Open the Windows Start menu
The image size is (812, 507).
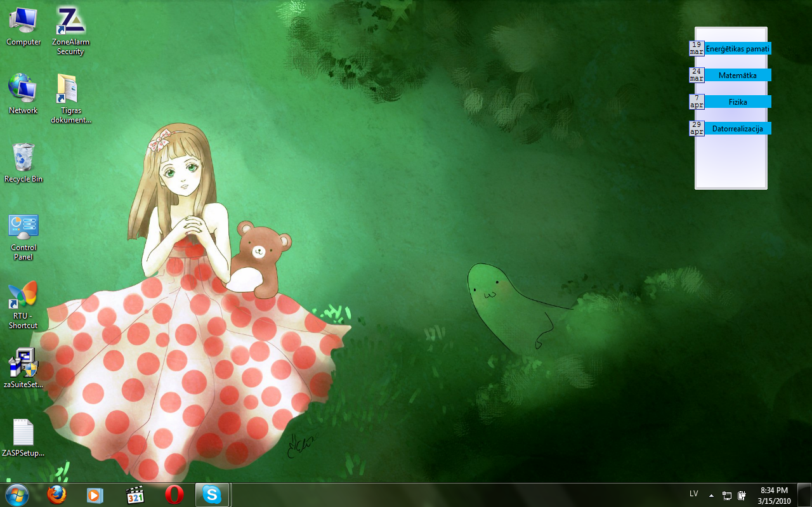click(17, 494)
